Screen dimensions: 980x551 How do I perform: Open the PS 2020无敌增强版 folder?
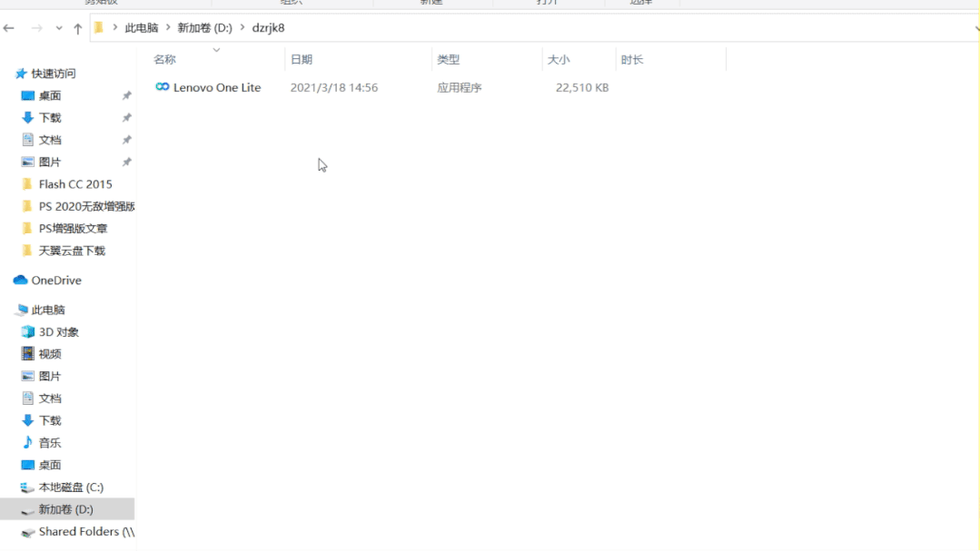pos(86,206)
